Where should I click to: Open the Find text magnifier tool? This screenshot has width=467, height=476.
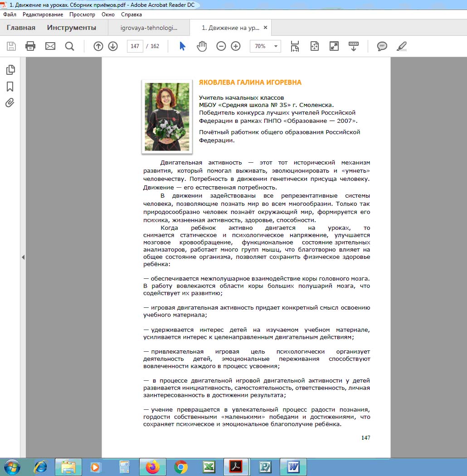click(69, 46)
